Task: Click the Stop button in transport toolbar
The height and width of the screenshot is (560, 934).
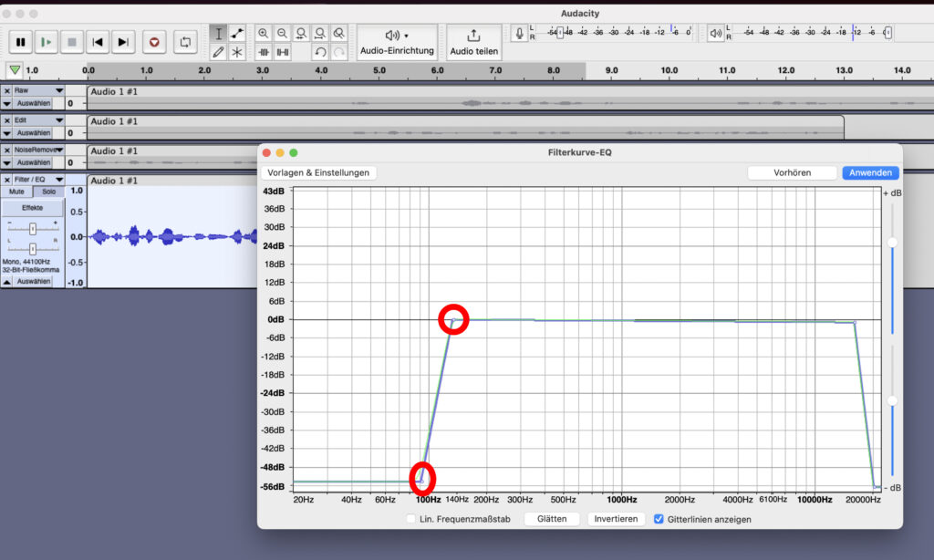Action: click(x=71, y=42)
